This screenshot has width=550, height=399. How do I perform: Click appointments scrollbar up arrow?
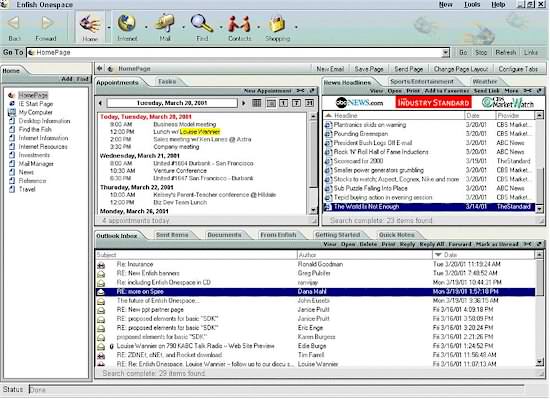coord(313,116)
